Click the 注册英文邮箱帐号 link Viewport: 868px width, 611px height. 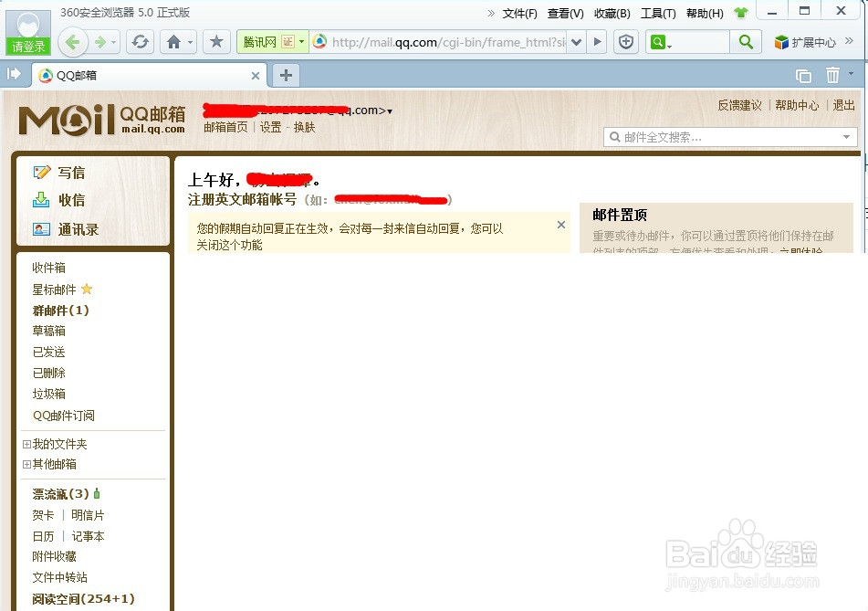[x=242, y=199]
